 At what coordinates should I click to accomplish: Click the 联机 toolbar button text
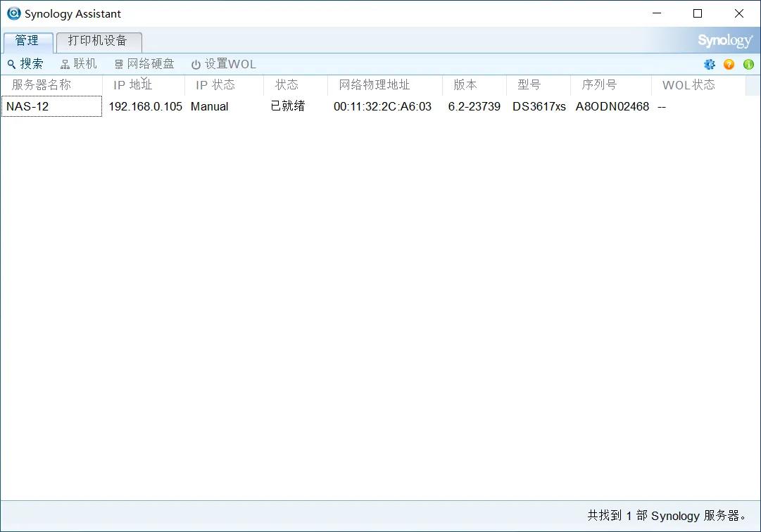coord(79,63)
